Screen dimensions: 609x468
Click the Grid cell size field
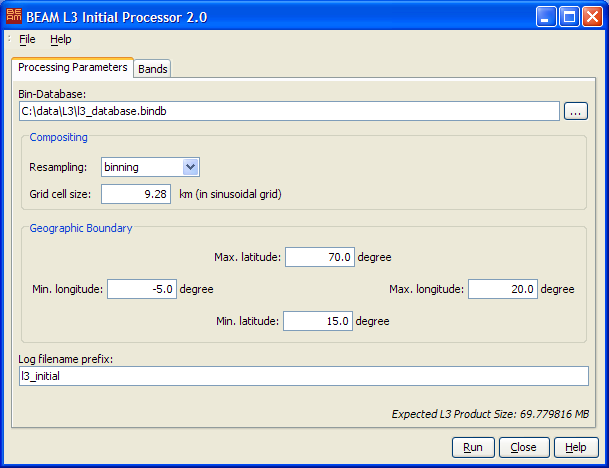pos(138,193)
